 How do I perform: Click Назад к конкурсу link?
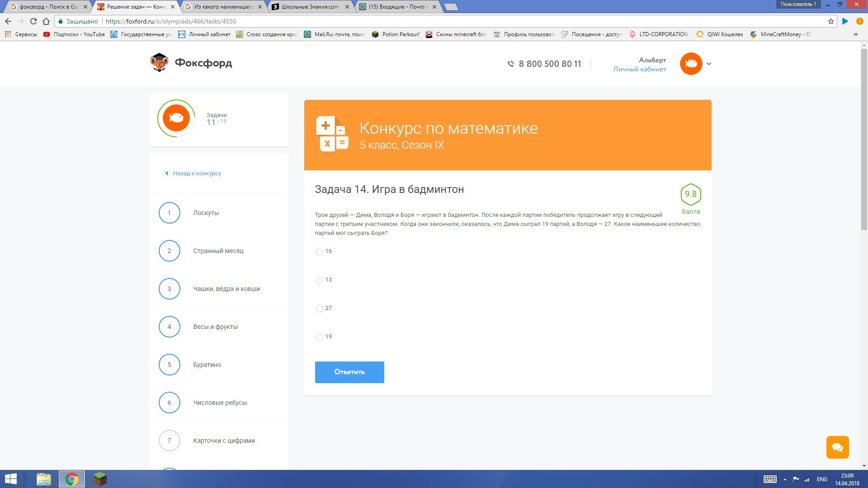(193, 174)
